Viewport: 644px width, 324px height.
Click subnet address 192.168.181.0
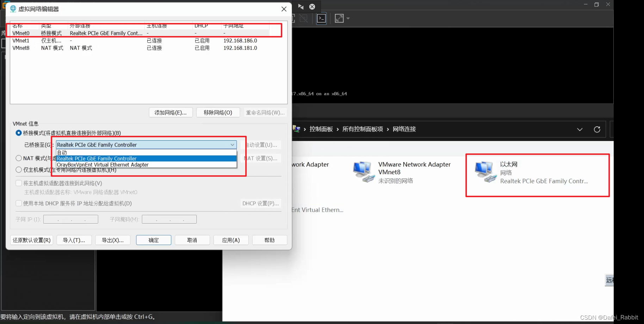pos(240,48)
